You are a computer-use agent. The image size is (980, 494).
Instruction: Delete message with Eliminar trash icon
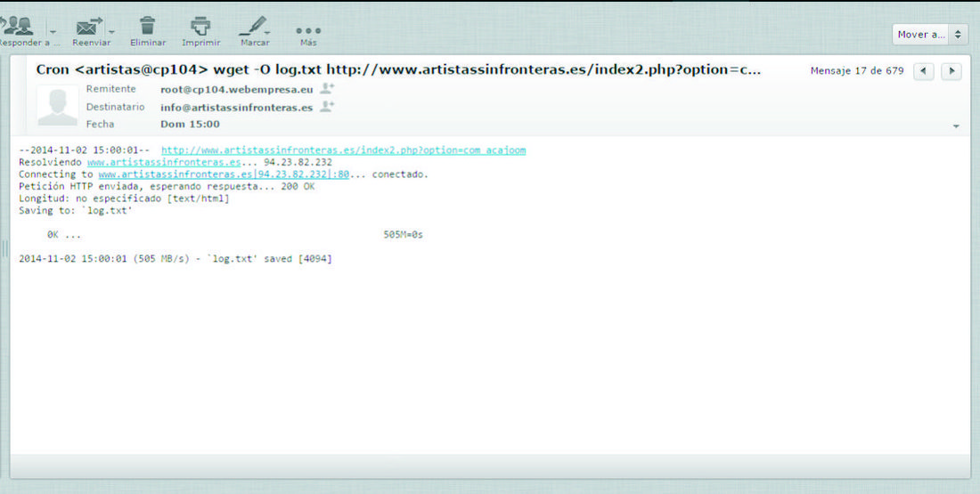(148, 26)
